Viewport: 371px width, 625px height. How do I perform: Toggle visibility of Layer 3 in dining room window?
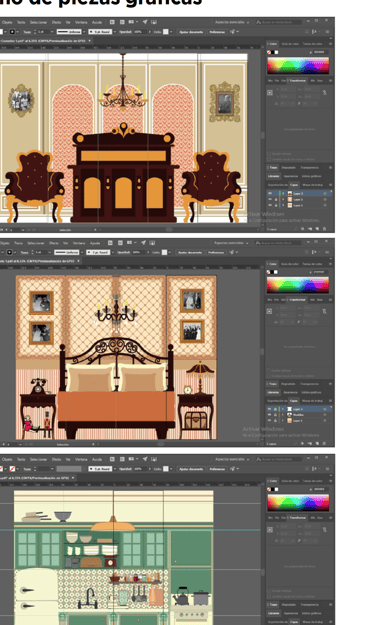[x=270, y=193]
